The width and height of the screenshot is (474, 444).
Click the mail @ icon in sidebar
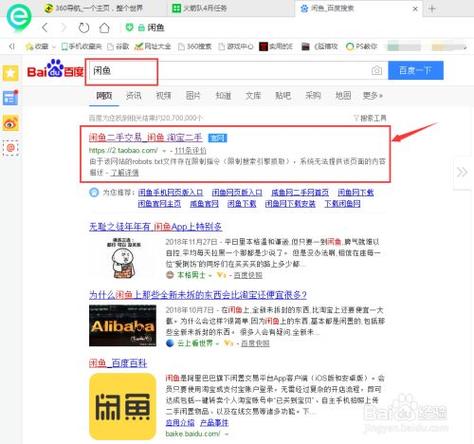click(11, 148)
